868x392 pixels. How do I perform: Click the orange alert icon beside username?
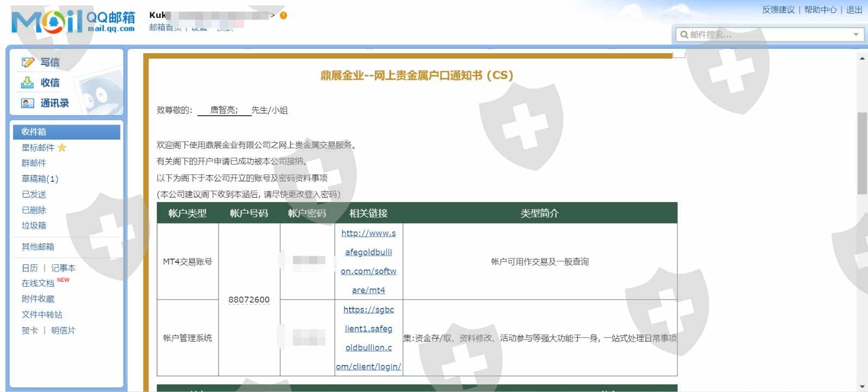[x=283, y=15]
